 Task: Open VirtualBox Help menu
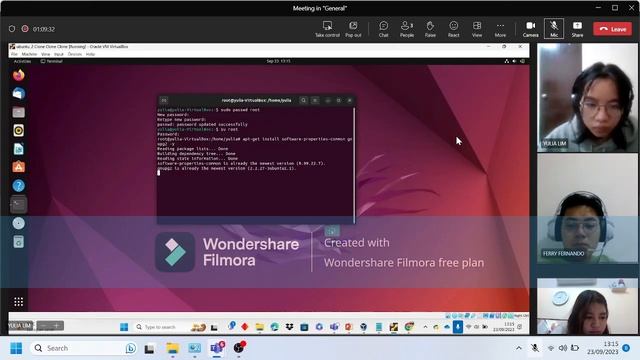point(90,54)
